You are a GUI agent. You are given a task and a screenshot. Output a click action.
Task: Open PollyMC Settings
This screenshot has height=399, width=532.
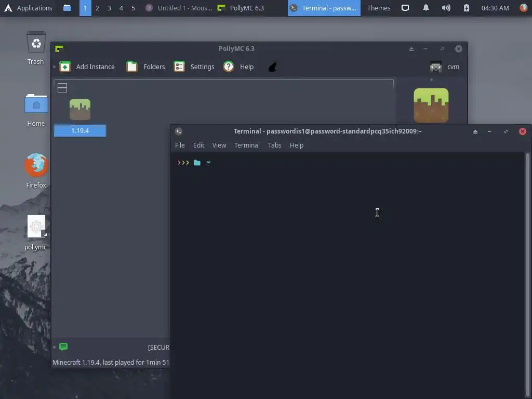tap(194, 67)
